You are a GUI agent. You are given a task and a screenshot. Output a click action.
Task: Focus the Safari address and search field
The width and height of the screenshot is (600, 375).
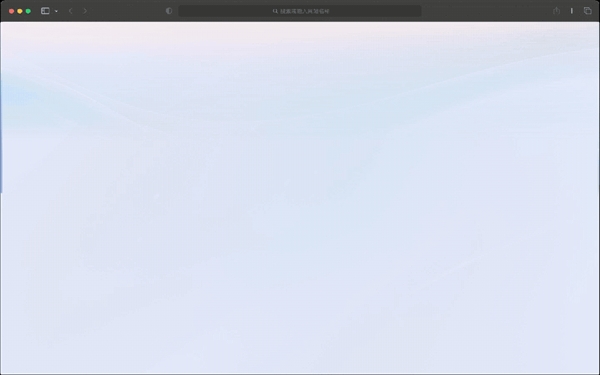[x=300, y=11]
